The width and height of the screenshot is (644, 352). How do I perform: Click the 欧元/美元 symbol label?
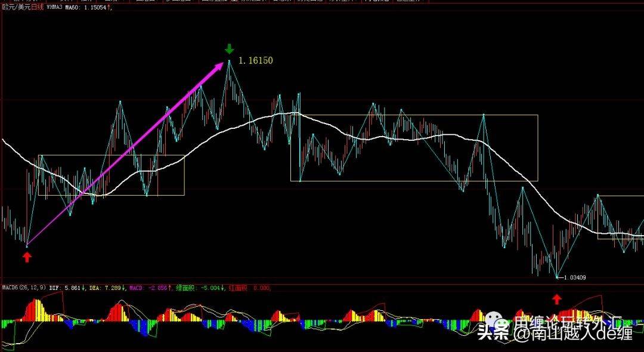pos(17,7)
